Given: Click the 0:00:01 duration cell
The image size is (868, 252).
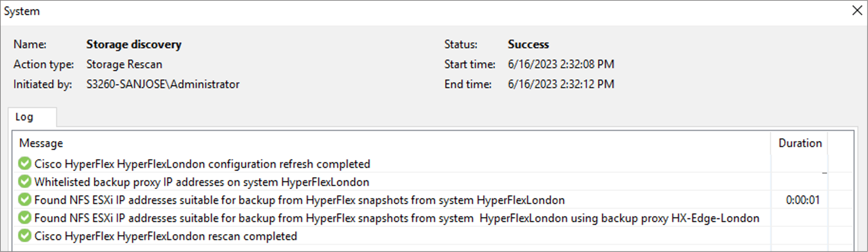Looking at the screenshot, I should [803, 200].
